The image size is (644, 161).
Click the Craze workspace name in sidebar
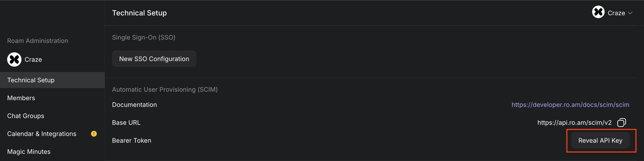pos(33,59)
